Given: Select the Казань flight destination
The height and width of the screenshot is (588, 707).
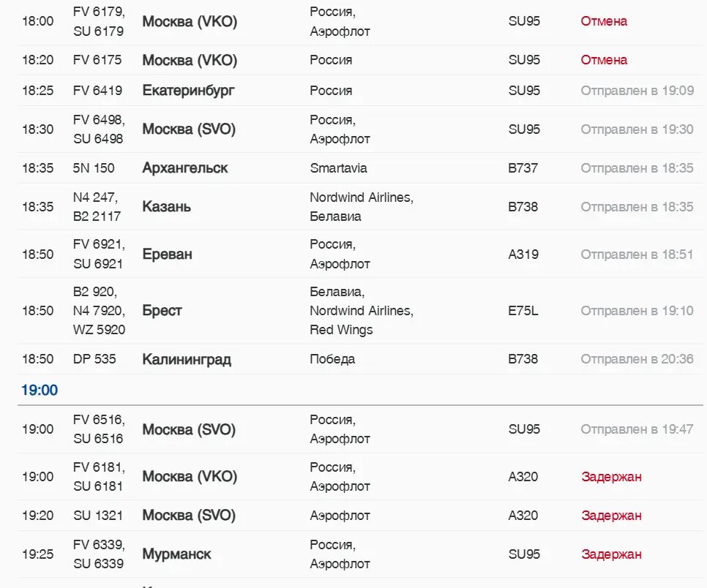Looking at the screenshot, I should pos(166,207).
